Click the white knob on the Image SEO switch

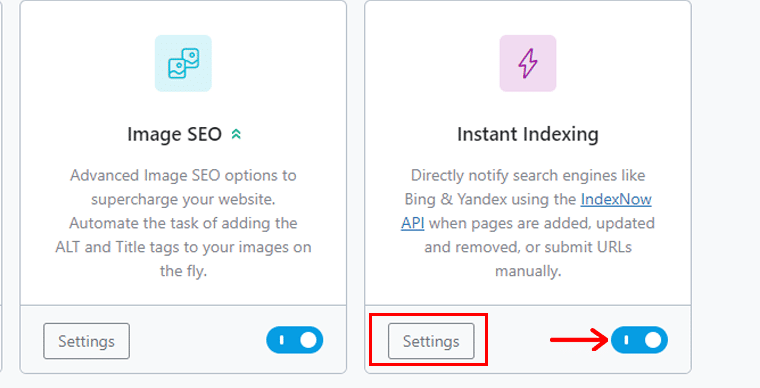click(308, 341)
